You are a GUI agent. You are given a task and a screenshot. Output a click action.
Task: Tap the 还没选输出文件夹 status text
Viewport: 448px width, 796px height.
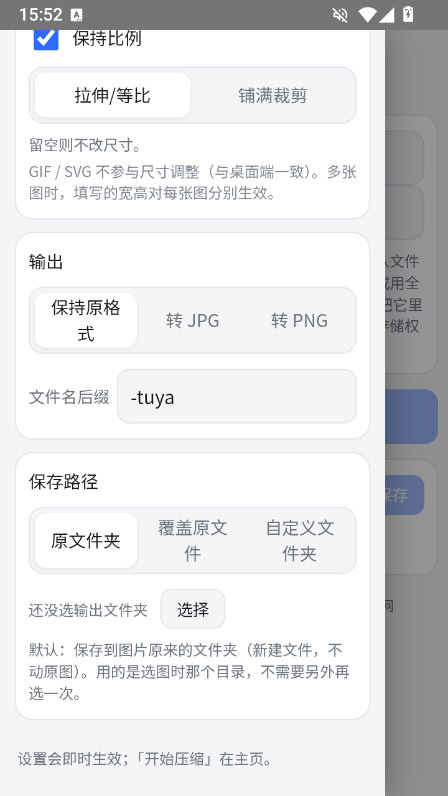click(88, 610)
